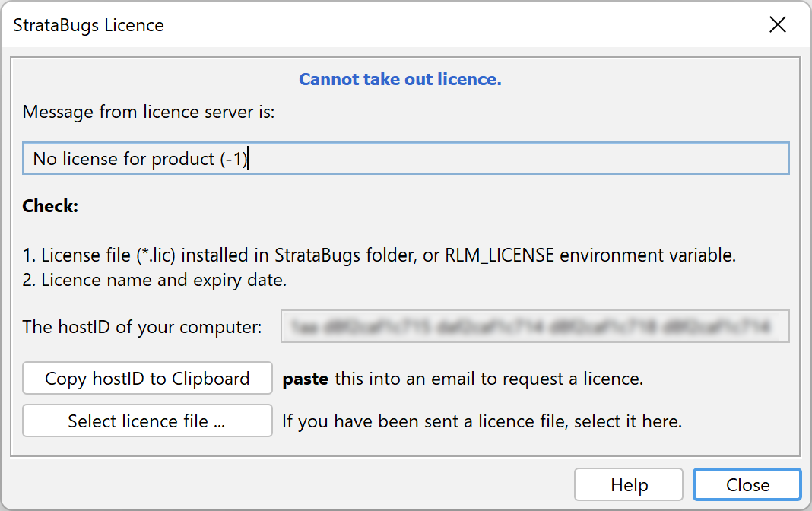
Task: Close the StrataBugs Licence window with X
Action: [x=777, y=24]
